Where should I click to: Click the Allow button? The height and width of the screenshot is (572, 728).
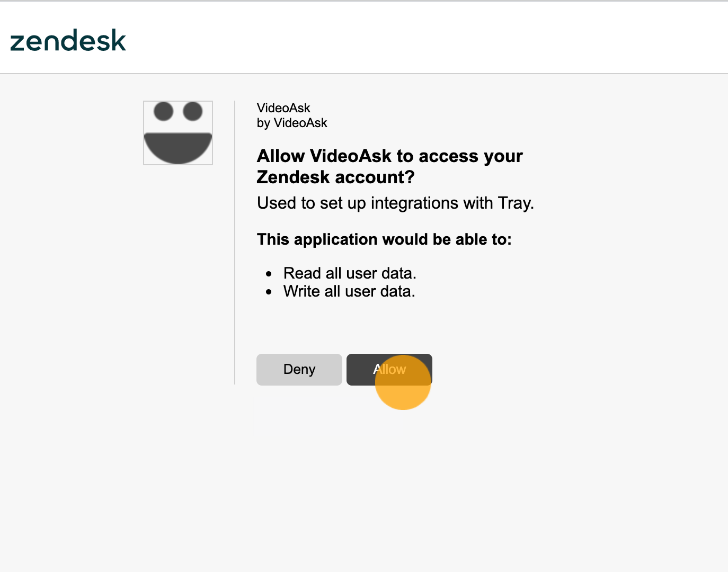(389, 369)
